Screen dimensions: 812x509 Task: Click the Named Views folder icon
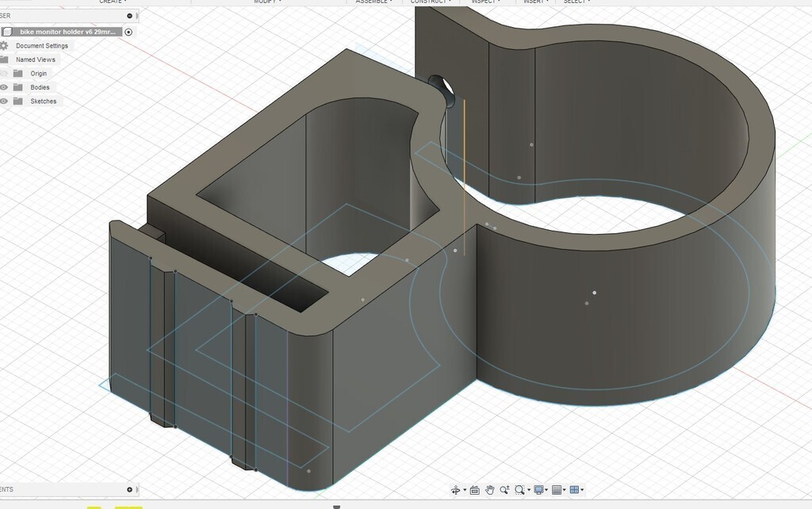(x=4, y=59)
